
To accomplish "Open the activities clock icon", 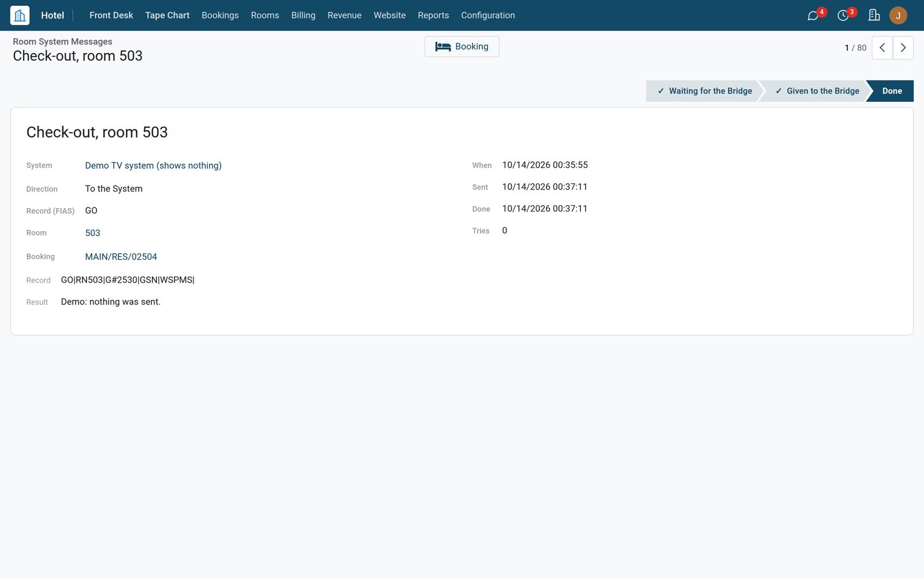I will click(843, 16).
